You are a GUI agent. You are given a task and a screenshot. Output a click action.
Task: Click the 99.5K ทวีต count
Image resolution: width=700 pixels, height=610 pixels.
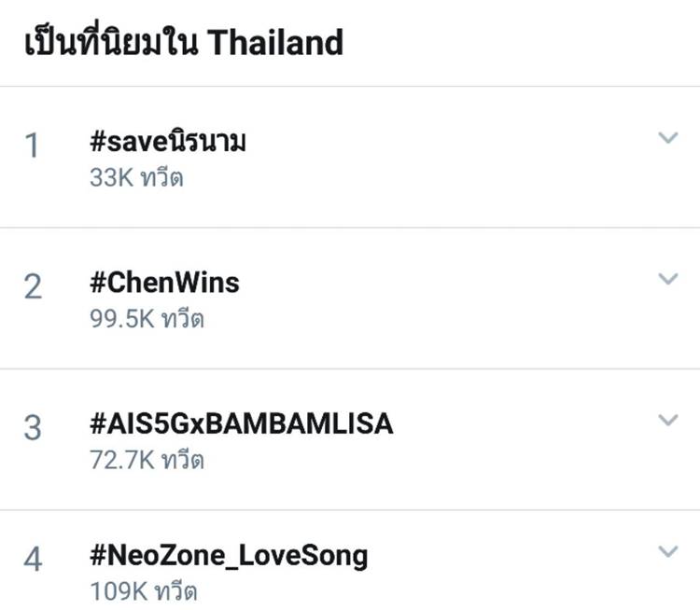click(x=147, y=319)
